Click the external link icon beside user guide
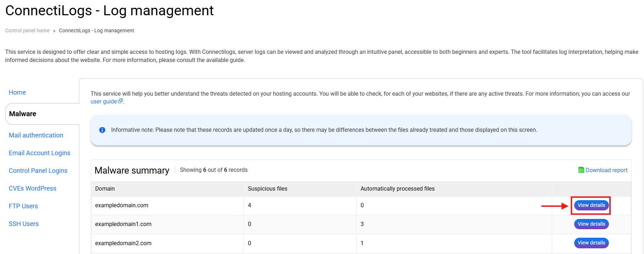This screenshot has width=644, height=254. (x=121, y=101)
